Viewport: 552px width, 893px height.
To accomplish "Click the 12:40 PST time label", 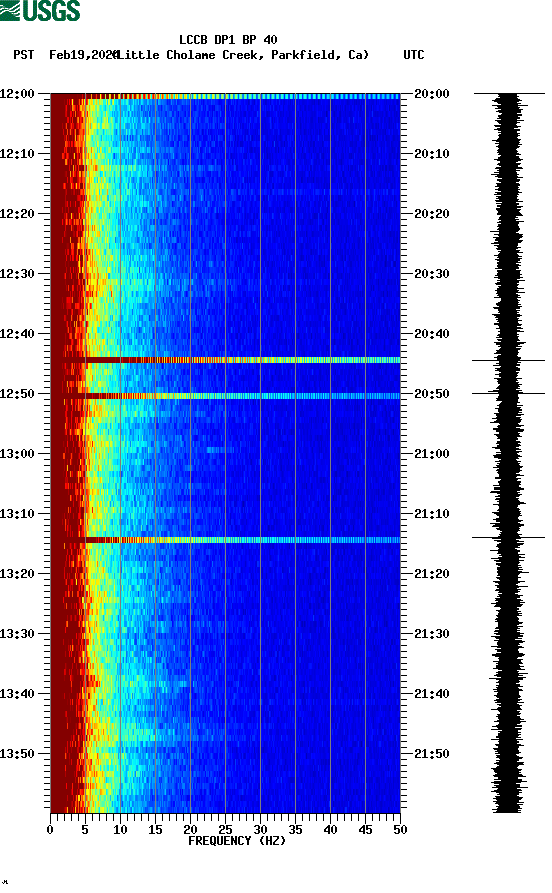I will click(x=17, y=333).
